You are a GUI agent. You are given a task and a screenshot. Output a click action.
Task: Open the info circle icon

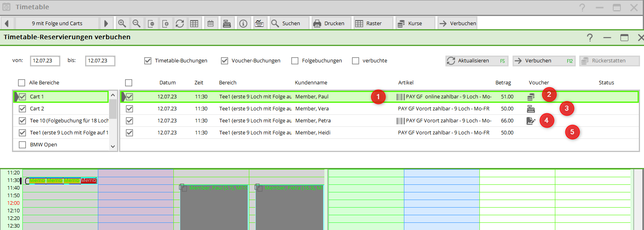(x=243, y=24)
